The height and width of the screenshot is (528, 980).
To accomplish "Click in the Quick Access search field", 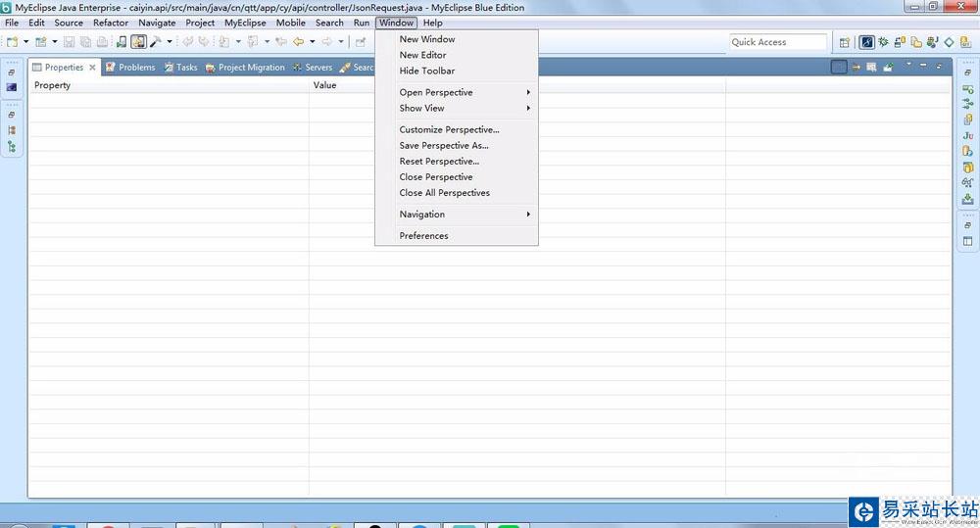I will click(x=777, y=42).
